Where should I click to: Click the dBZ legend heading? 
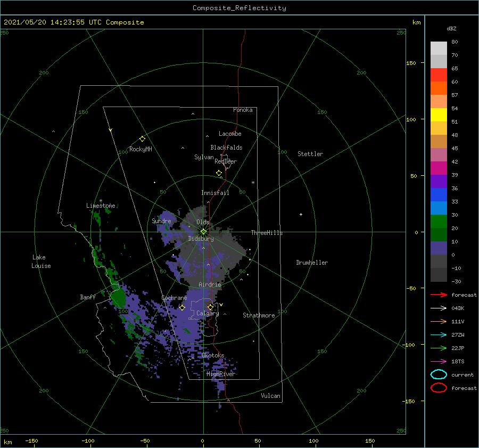[x=451, y=28]
